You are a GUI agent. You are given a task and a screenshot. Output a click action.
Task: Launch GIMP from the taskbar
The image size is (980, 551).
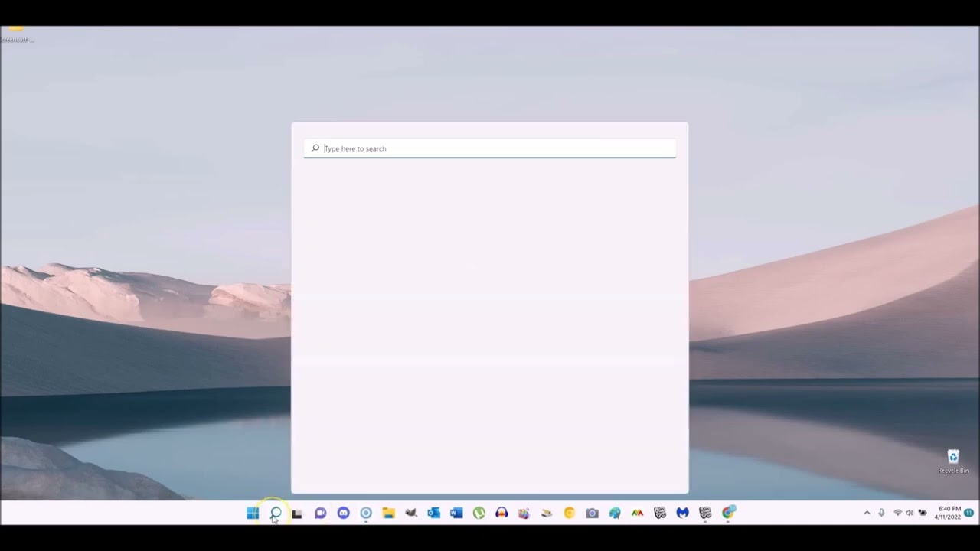coord(411,513)
